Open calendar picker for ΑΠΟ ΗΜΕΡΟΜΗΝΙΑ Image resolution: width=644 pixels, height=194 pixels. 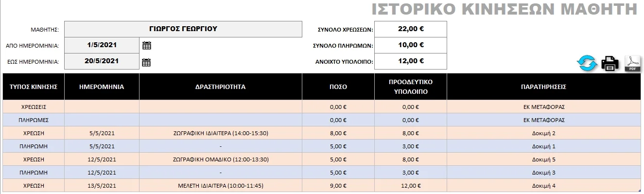[147, 45]
